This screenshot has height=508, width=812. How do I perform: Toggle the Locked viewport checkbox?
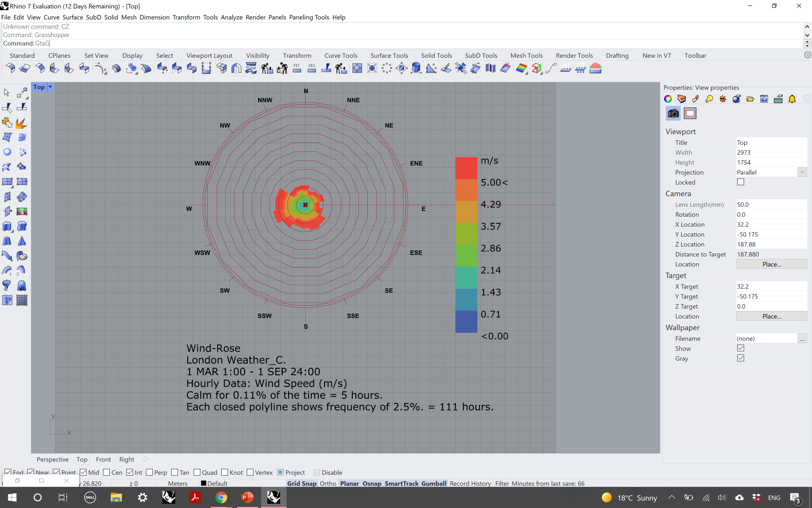(741, 182)
